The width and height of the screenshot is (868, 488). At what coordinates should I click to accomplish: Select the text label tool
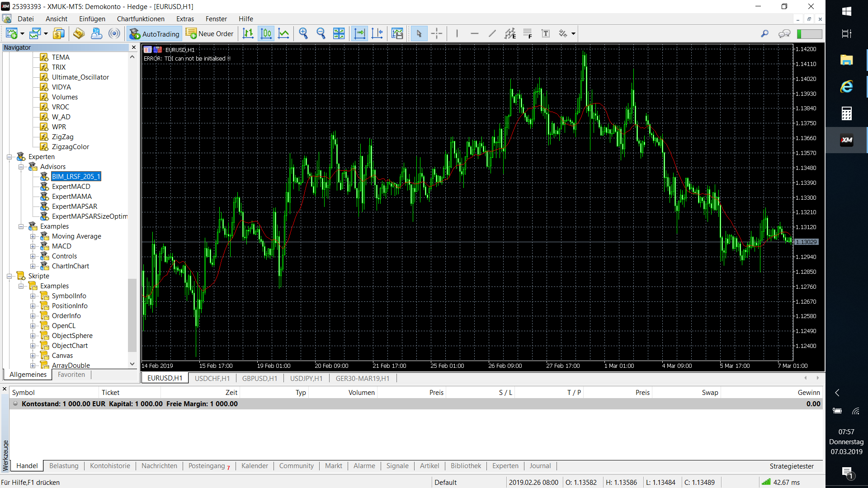[546, 33]
